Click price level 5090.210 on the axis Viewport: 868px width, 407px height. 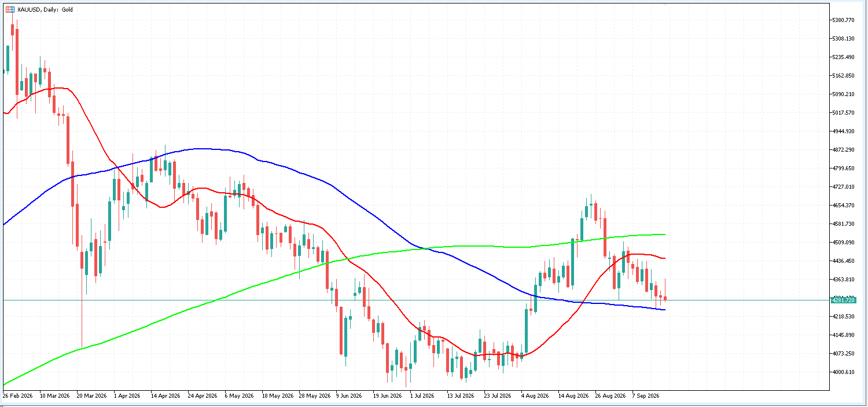click(843, 94)
